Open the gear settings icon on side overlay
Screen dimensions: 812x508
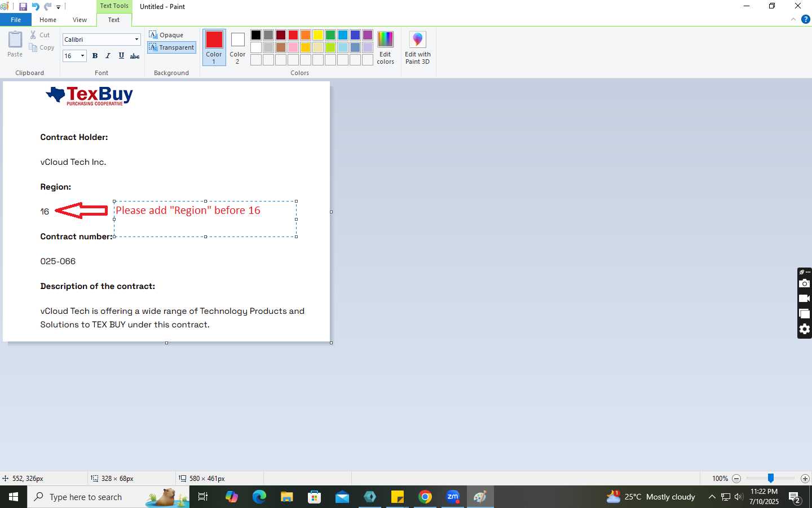pos(805,329)
